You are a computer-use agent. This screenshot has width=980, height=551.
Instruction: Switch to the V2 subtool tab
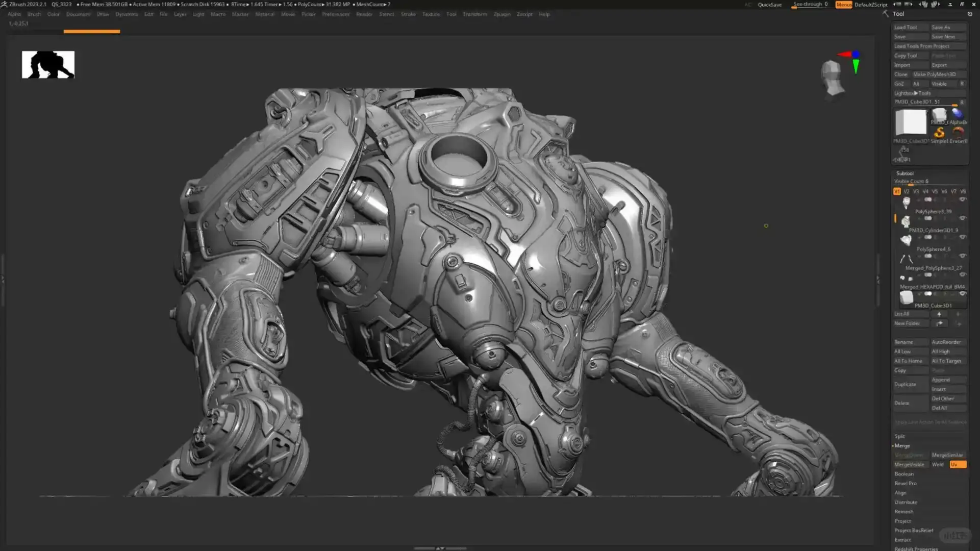[906, 191]
